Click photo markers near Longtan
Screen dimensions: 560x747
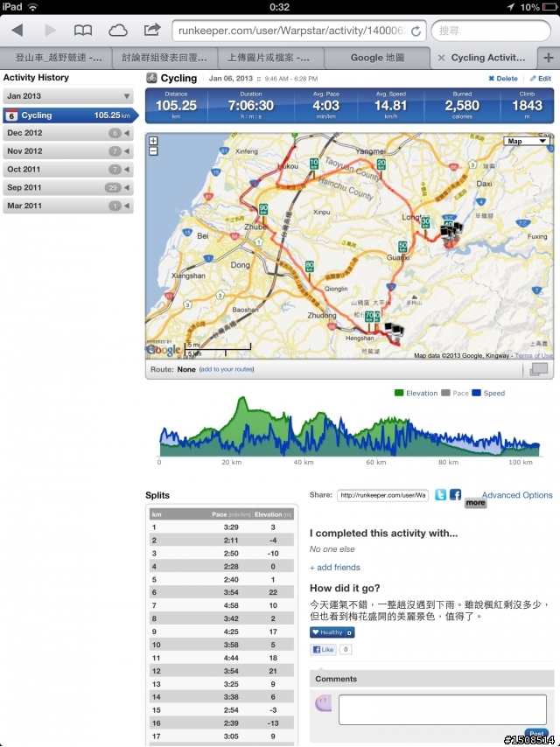pos(451,230)
